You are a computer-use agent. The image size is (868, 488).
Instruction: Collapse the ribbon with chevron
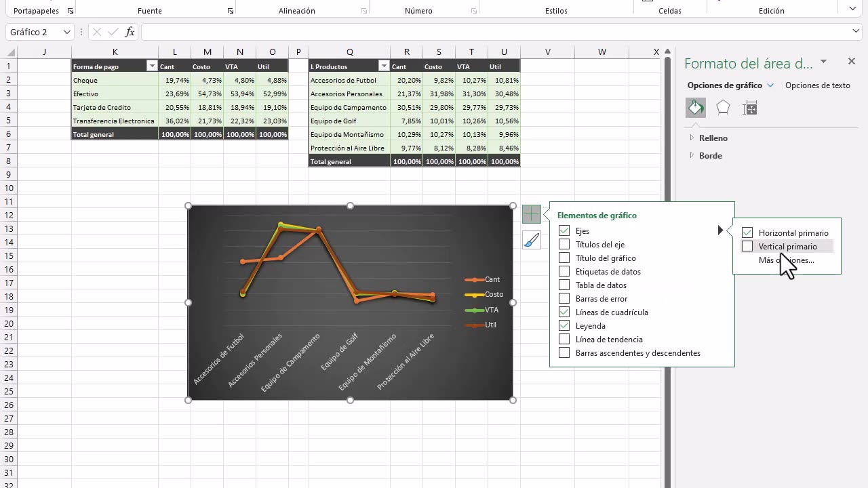852,9
